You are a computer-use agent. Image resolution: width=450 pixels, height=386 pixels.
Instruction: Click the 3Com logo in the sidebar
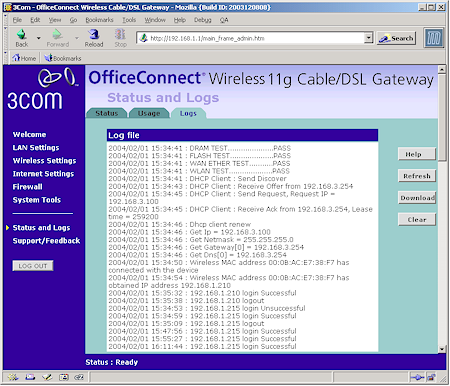pos(43,89)
